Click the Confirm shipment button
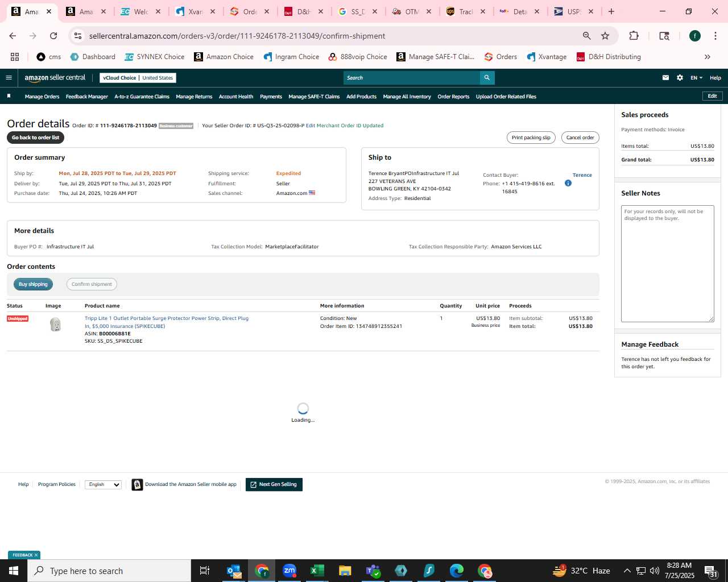The height and width of the screenshot is (582, 728). [92, 284]
